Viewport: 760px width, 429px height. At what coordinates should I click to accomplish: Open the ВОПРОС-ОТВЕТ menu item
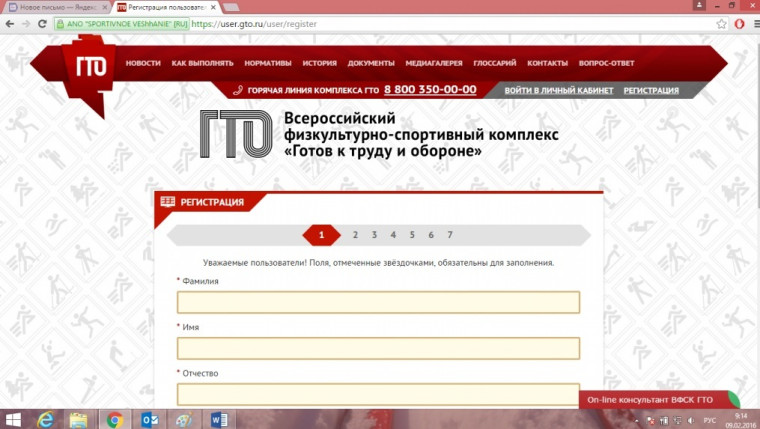pos(606,63)
